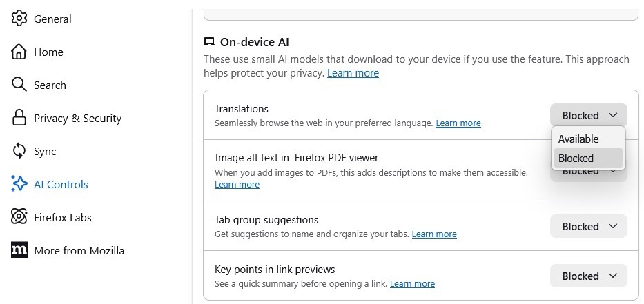Choose Available in the Translations menu
Viewport: 644px width, 304px height.
pyautogui.click(x=578, y=139)
